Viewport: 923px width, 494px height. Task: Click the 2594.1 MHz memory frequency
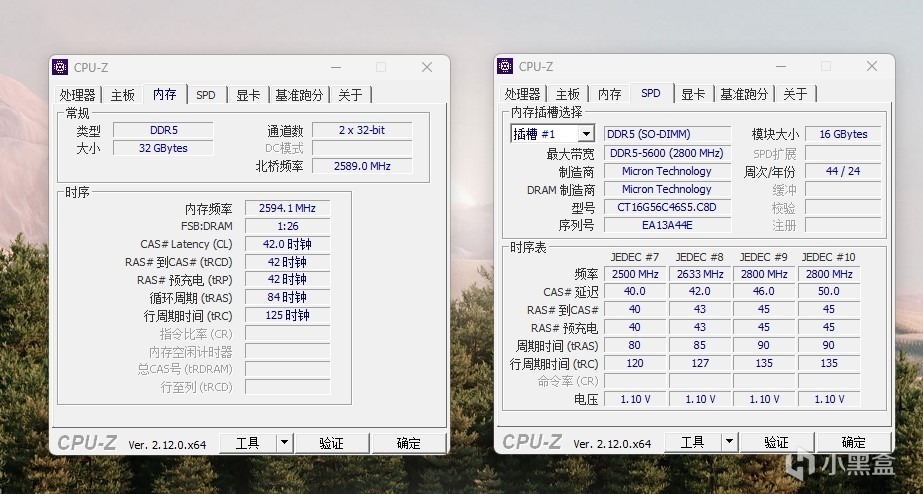[x=287, y=208]
